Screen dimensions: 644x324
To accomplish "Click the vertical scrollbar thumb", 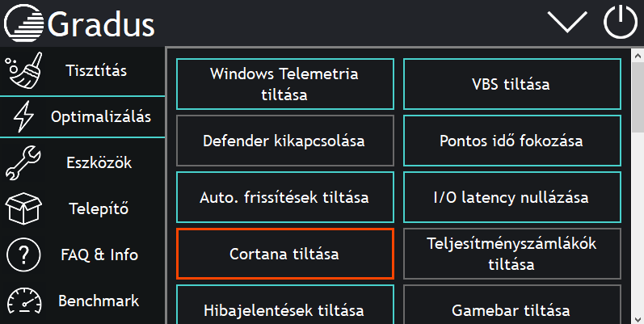I will pos(638,89).
